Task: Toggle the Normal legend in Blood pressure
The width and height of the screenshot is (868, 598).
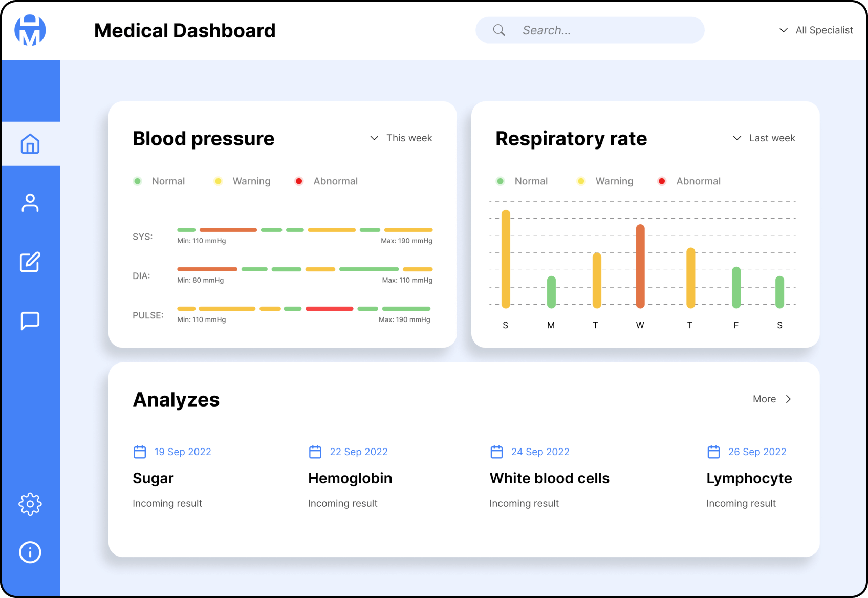Action: pos(159,181)
